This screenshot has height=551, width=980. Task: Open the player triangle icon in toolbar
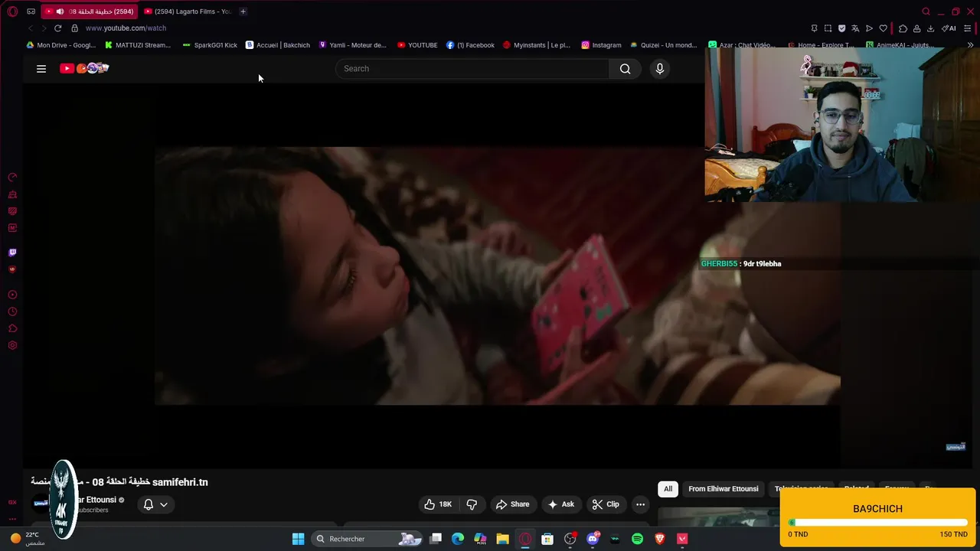869,28
